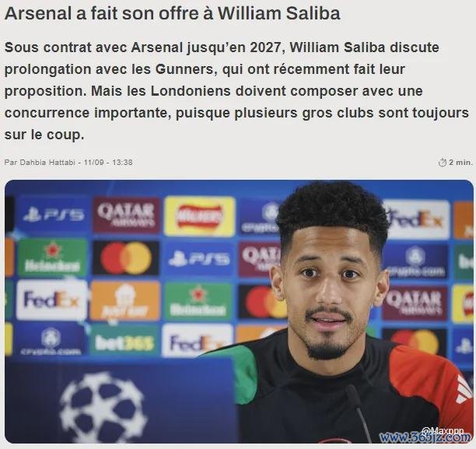Click the @Maxppp photo credit
The image size is (476, 449).
pyautogui.click(x=443, y=430)
